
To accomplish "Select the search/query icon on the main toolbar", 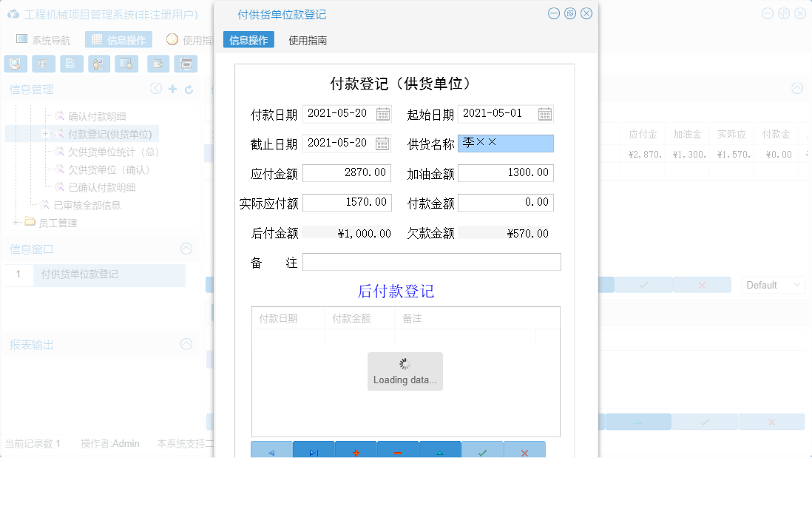I will (15, 64).
